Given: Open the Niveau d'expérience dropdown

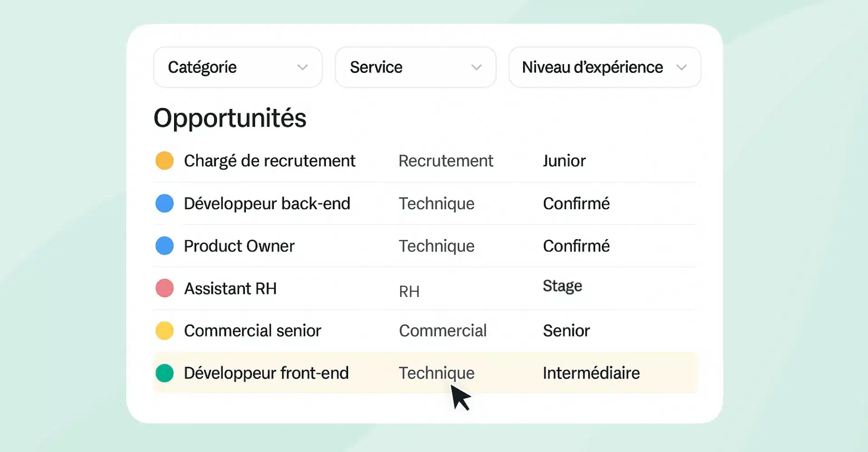Looking at the screenshot, I should [604, 67].
